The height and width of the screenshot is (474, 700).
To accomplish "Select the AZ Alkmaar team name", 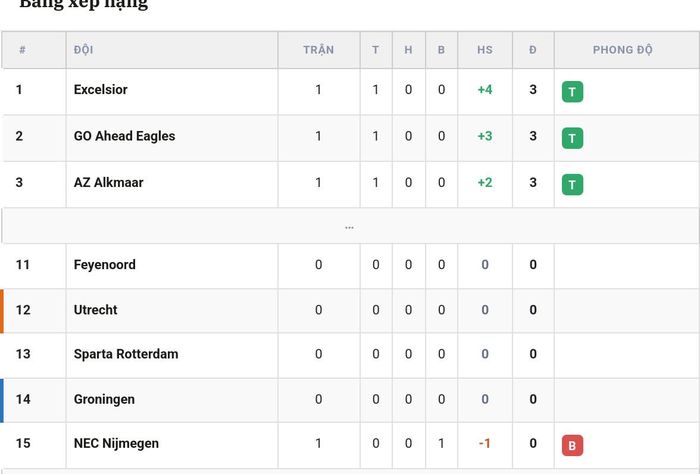I will point(108,183).
